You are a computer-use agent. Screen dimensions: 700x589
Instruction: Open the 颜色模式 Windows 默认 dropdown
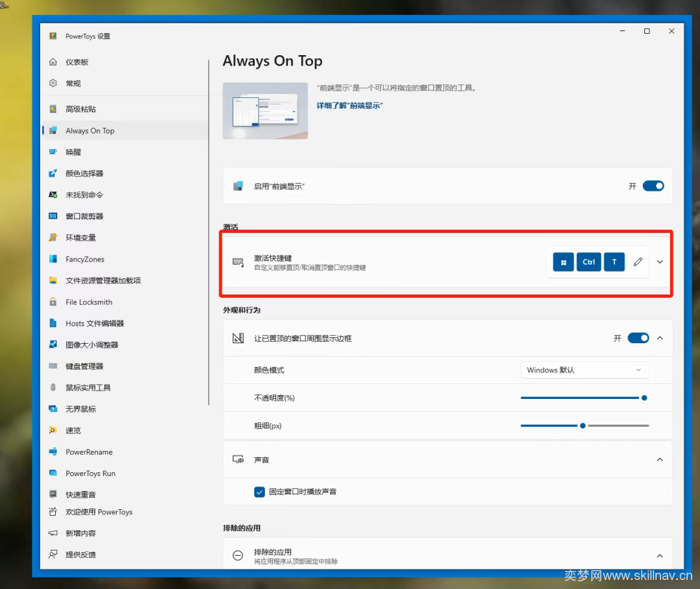[x=585, y=370]
